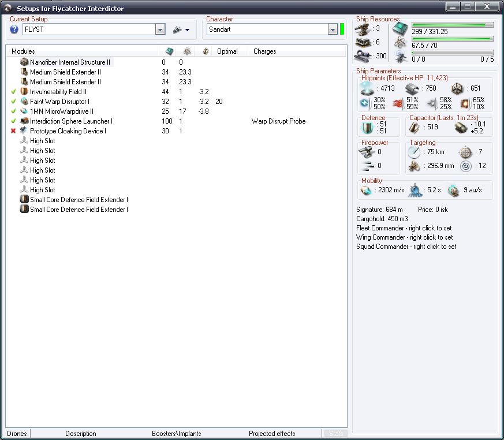Click the thermal resistance flame icon
The width and height of the screenshot is (504, 440).
[x=398, y=103]
